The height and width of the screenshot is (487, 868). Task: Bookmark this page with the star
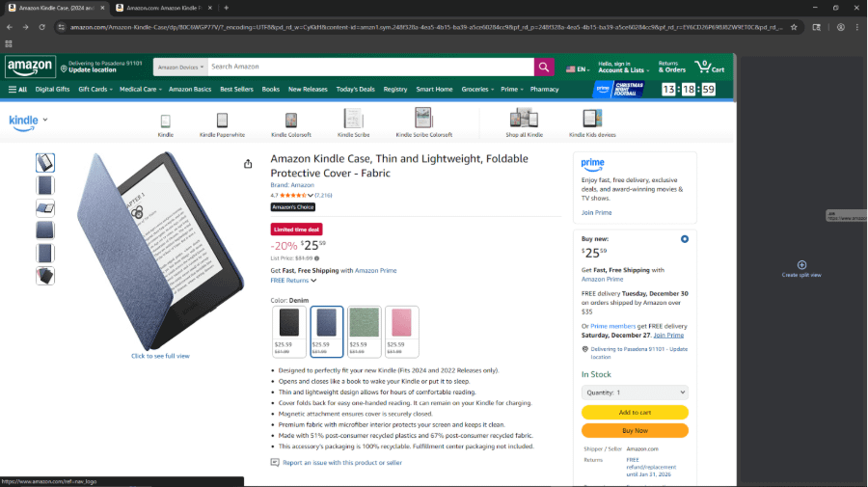pyautogui.click(x=794, y=27)
